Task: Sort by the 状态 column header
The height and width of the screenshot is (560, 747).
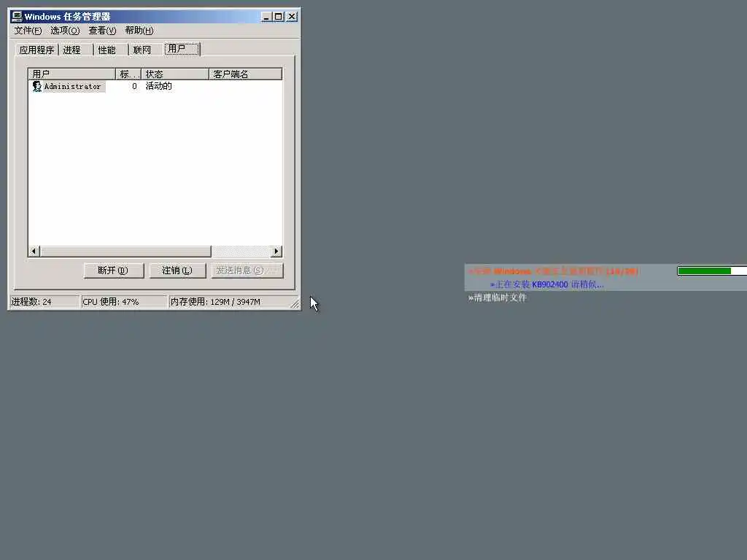Action: 175,74
